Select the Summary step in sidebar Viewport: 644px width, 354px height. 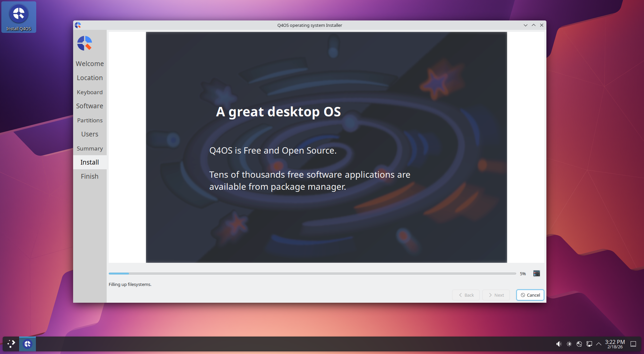pyautogui.click(x=90, y=149)
